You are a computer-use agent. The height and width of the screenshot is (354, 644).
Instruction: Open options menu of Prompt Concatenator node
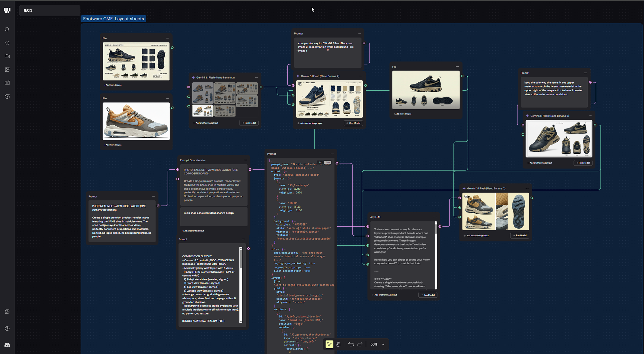pyautogui.click(x=245, y=160)
